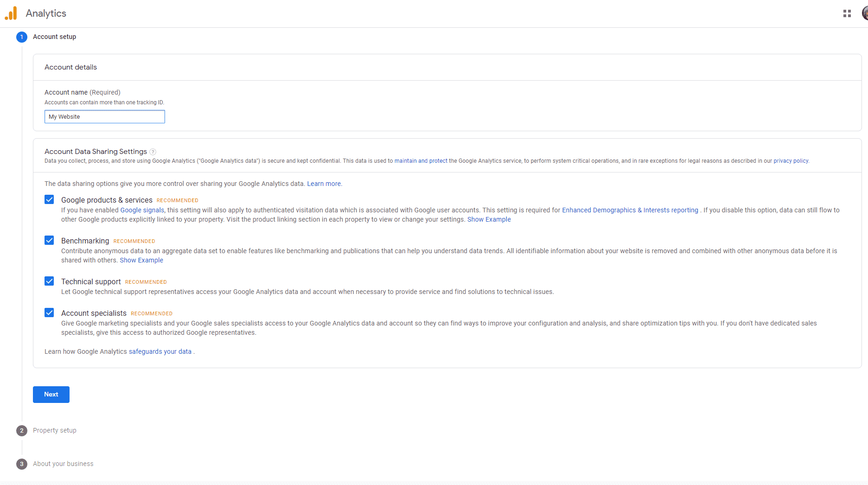Toggle the Account specialists checkbox
The image size is (868, 485).
pyautogui.click(x=49, y=313)
